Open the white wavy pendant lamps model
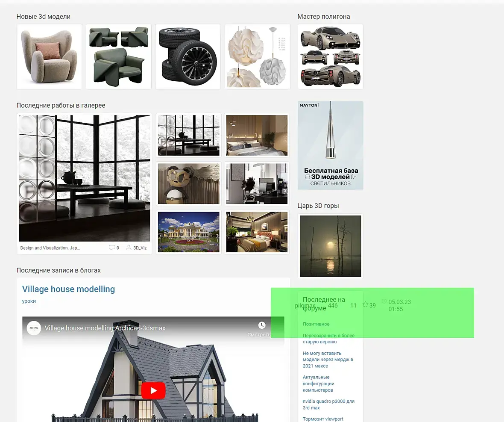The width and height of the screenshot is (504, 422). point(258,56)
